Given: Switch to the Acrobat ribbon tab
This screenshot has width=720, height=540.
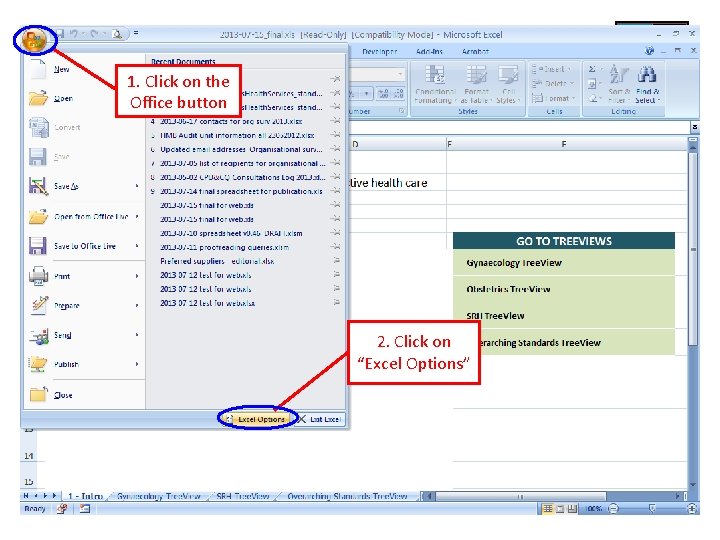Looking at the screenshot, I should (x=475, y=51).
